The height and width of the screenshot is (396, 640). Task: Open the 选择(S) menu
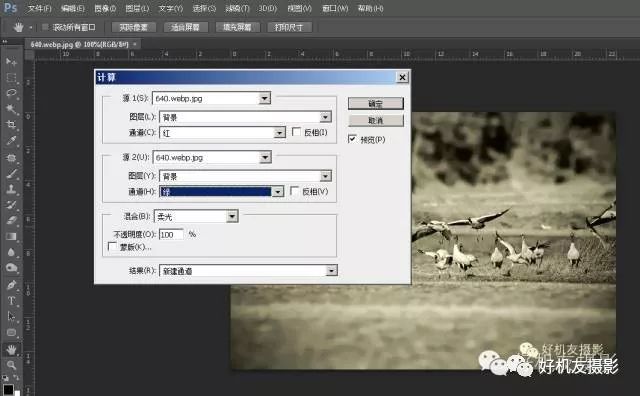(204, 8)
